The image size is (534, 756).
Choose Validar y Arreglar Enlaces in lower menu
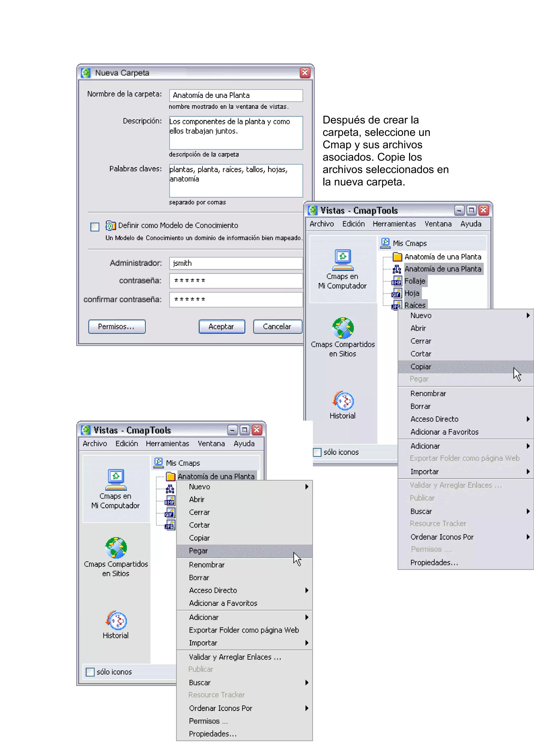245,657
